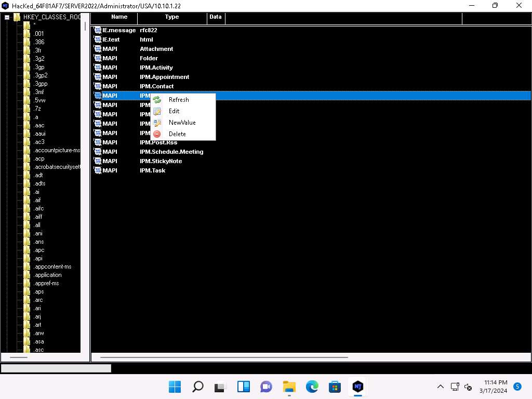This screenshot has width=532, height=399.
Task: Click the HKEY_CLASSES_ROOT folder icon
Action: pos(17,17)
